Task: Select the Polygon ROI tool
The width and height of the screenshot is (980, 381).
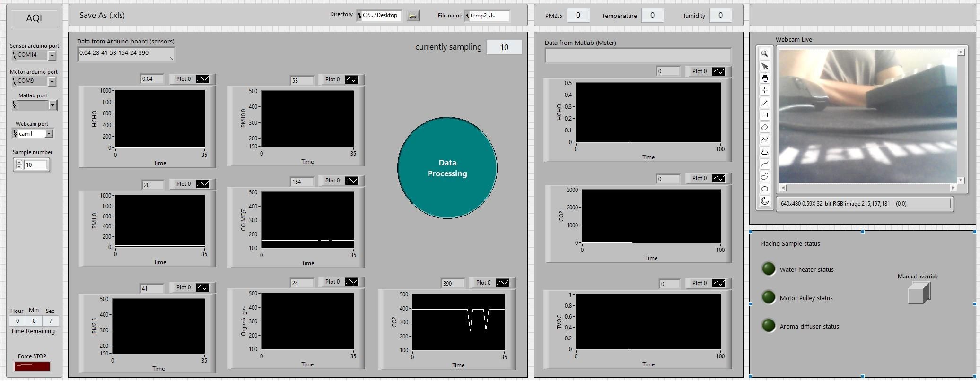Action: pyautogui.click(x=764, y=152)
